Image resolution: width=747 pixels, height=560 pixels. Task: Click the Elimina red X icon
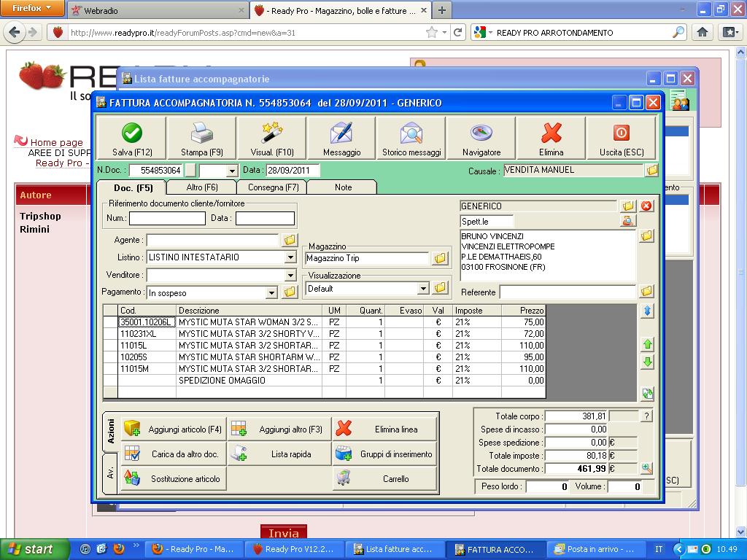pyautogui.click(x=551, y=133)
